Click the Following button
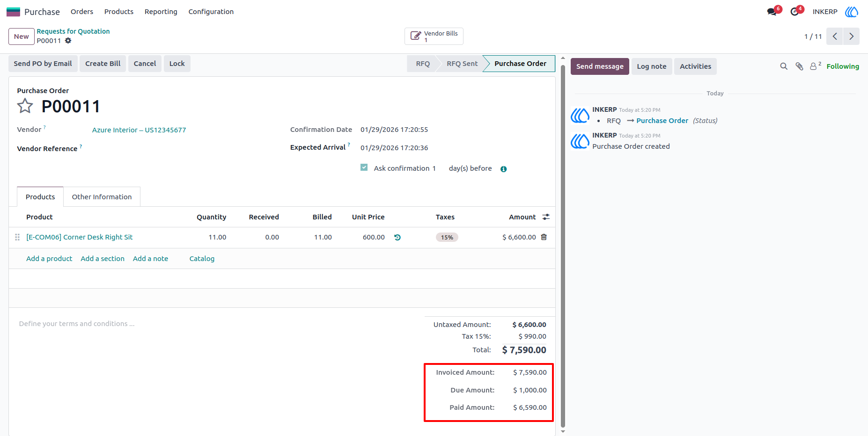868x436 pixels. coord(843,66)
